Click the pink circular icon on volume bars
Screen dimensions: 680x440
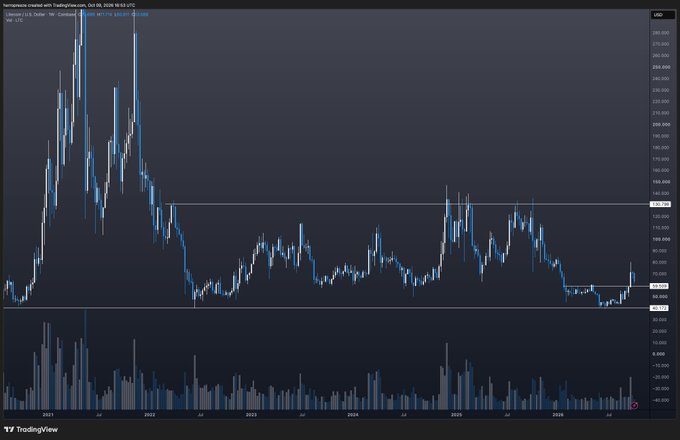(x=634, y=405)
